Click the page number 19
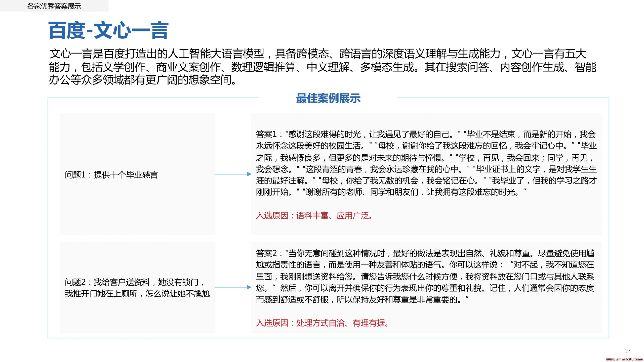 click(627, 351)
